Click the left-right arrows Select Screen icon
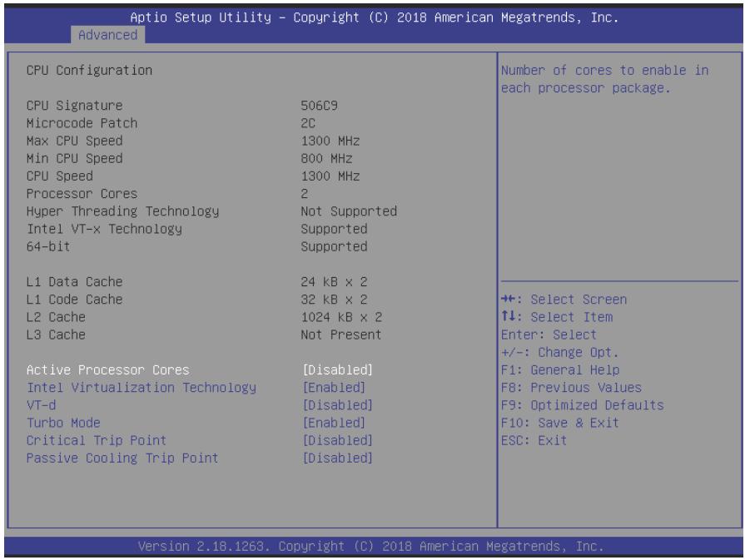 coord(508,299)
